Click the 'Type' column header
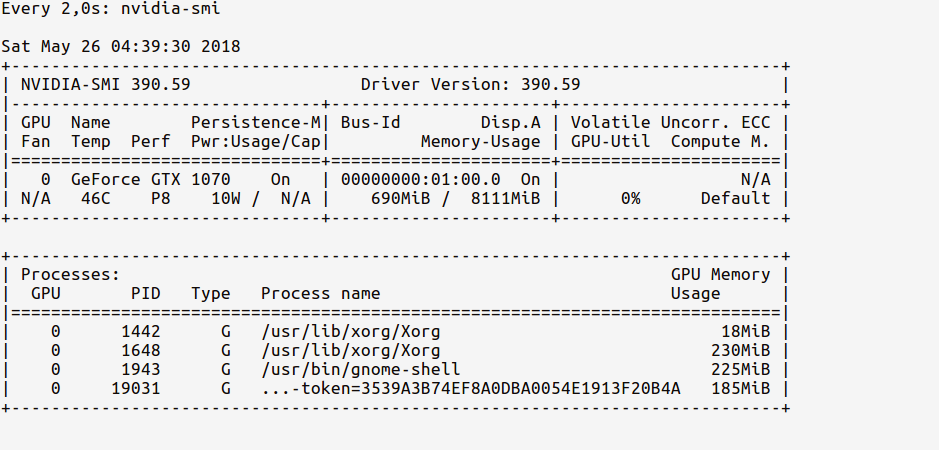The width and height of the screenshot is (939, 450). tap(211, 294)
